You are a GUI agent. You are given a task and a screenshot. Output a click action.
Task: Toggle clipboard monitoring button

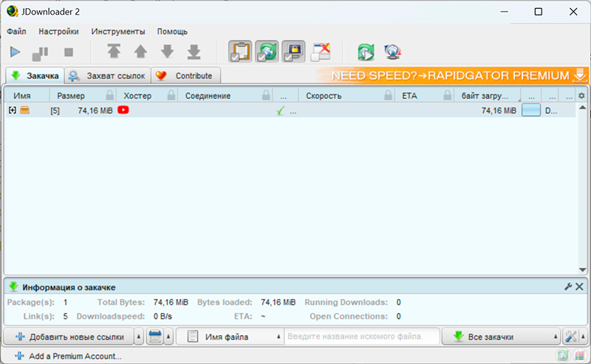pyautogui.click(x=240, y=52)
